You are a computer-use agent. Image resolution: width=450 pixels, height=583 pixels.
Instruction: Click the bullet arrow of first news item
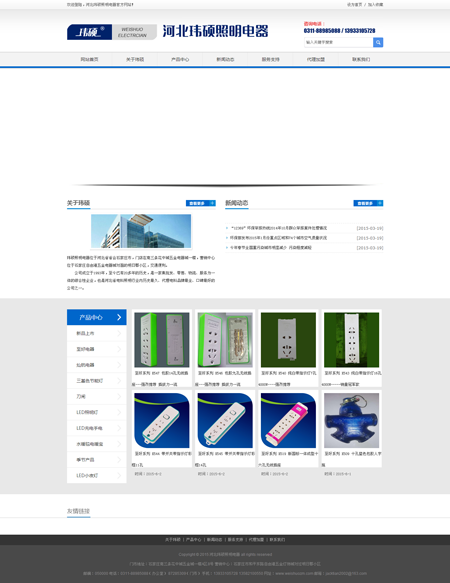(x=227, y=228)
